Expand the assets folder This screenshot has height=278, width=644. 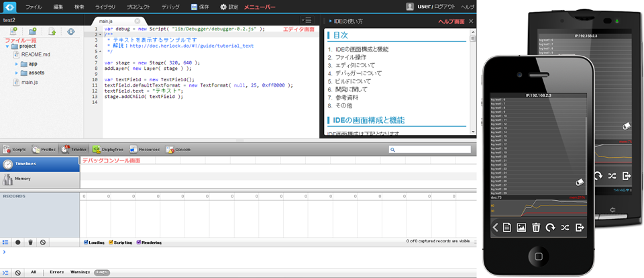coord(16,73)
